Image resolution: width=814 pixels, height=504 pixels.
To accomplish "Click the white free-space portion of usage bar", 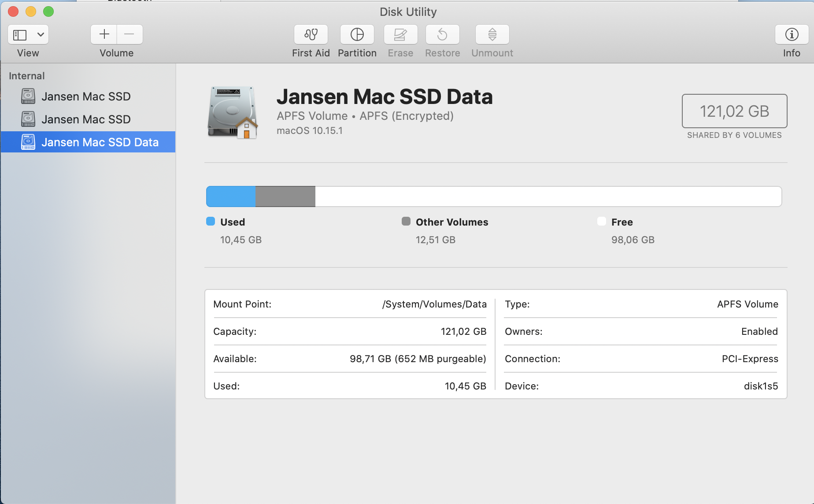I will pyautogui.click(x=548, y=196).
